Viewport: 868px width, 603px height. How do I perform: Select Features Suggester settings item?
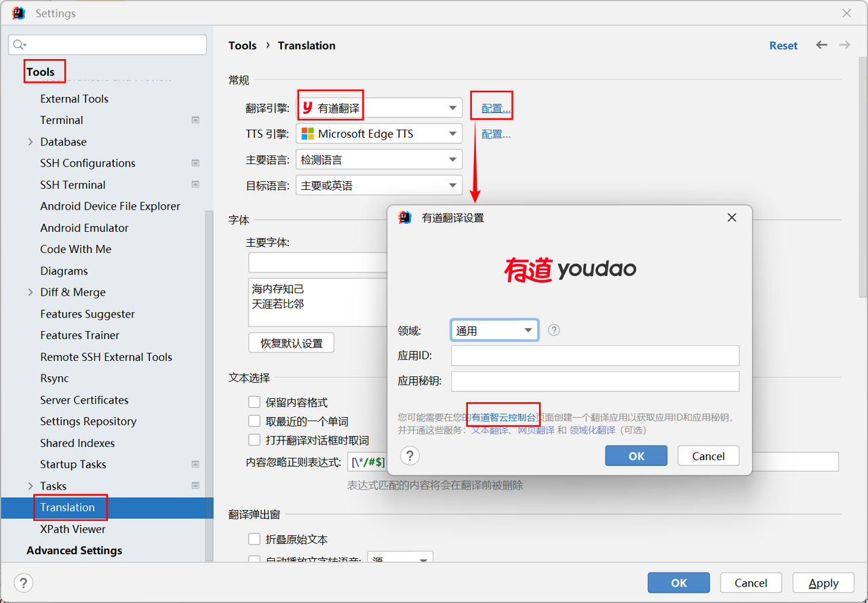[x=87, y=314]
